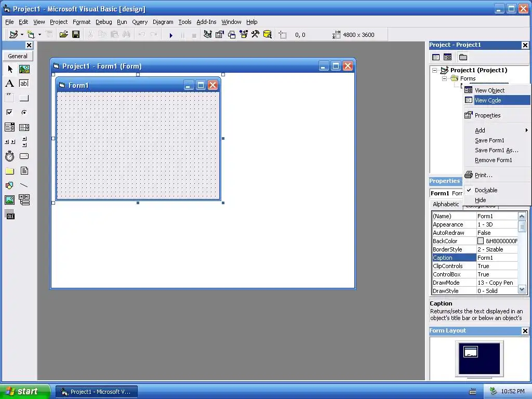Viewport: 532px width, 399px height.
Task: Select the Frame control tool
Action: (10, 98)
